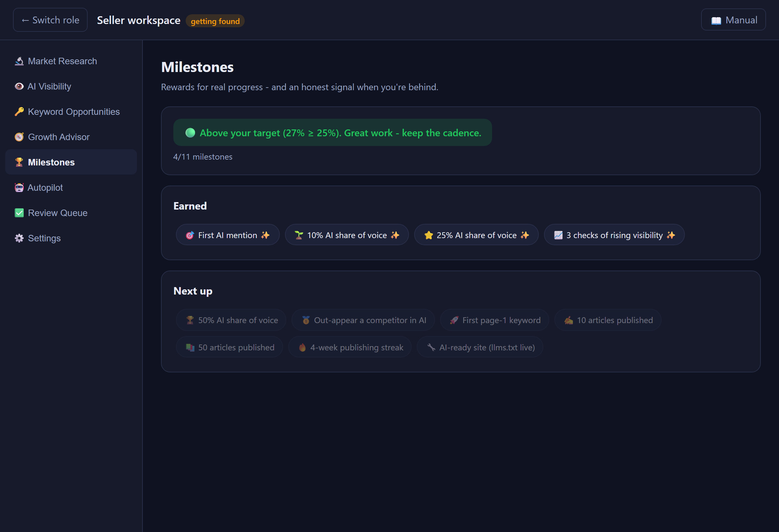Click the Next up section heading
This screenshot has width=779, height=532.
pos(193,291)
